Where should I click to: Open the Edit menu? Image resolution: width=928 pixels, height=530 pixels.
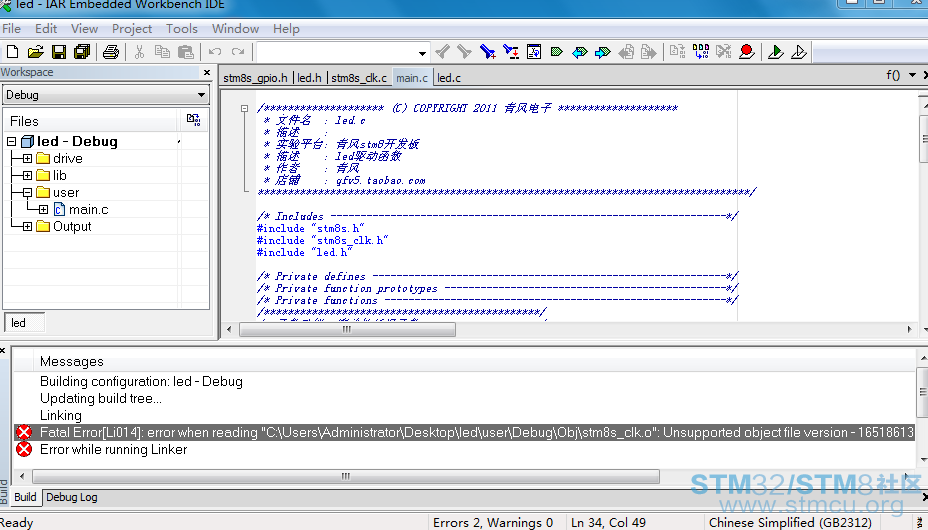coord(46,28)
